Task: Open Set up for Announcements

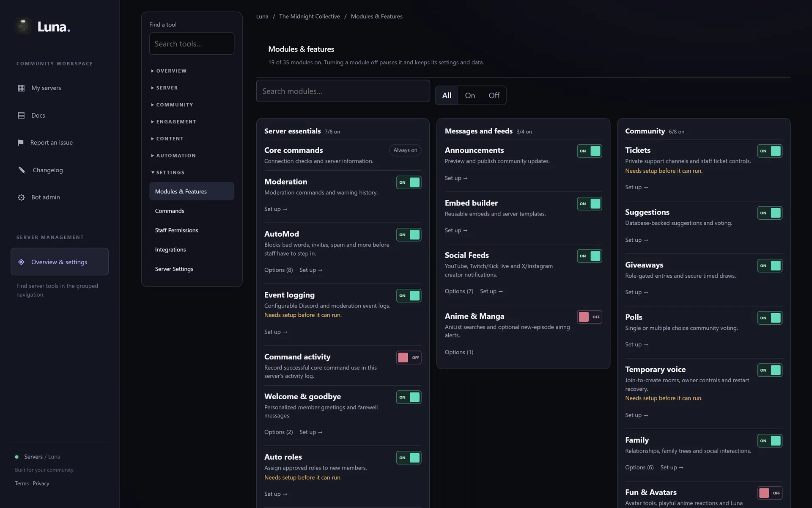Action: pos(456,178)
